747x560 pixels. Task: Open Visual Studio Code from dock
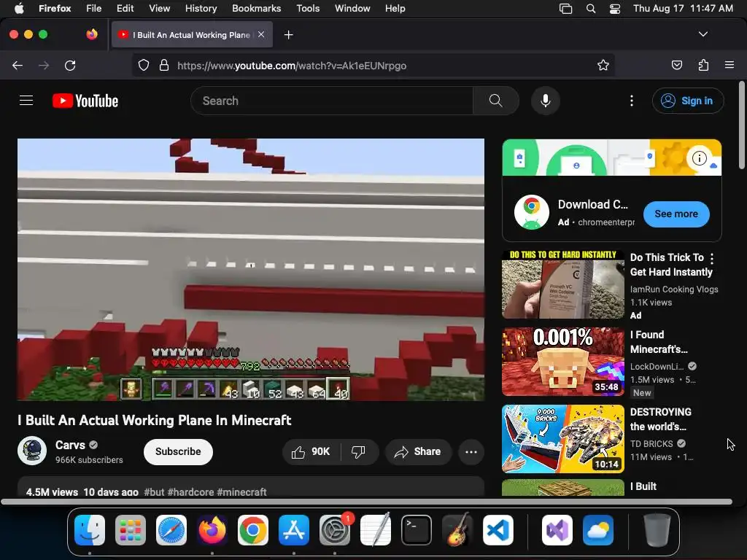498,530
